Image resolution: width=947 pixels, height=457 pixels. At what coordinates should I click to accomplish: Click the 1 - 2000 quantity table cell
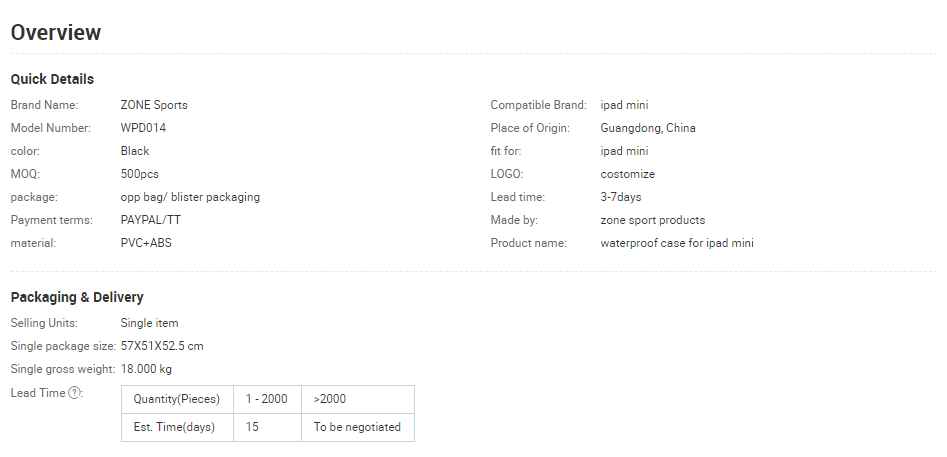267,399
